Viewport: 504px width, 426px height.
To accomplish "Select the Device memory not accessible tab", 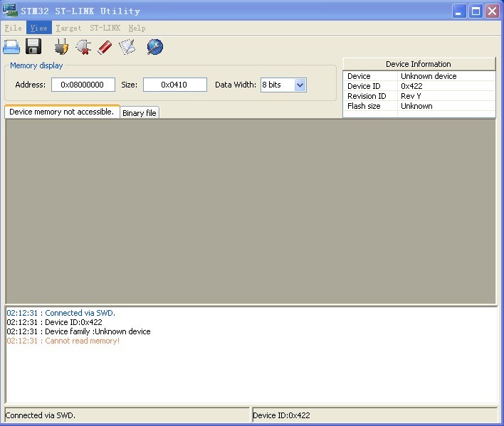I will [62, 112].
